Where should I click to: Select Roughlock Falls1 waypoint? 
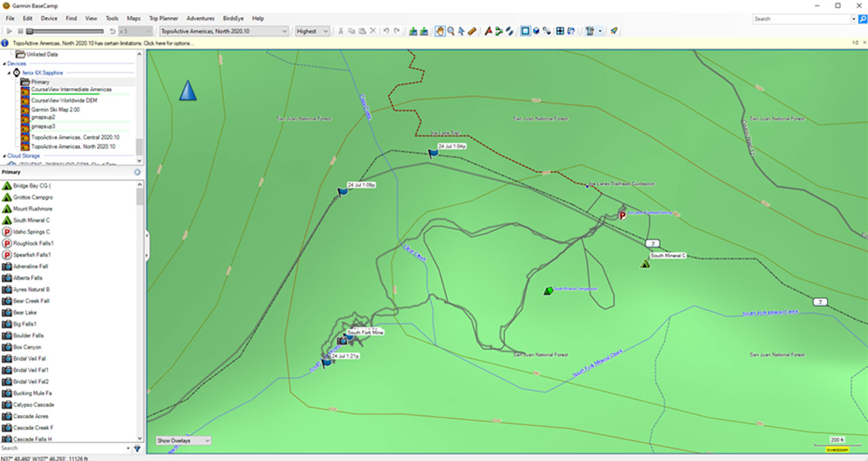[x=33, y=243]
